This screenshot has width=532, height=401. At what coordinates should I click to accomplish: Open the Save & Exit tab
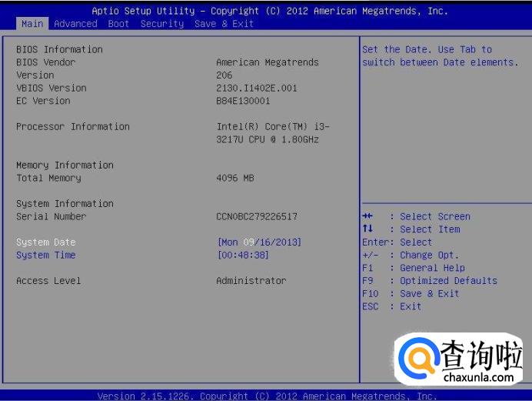tap(224, 24)
